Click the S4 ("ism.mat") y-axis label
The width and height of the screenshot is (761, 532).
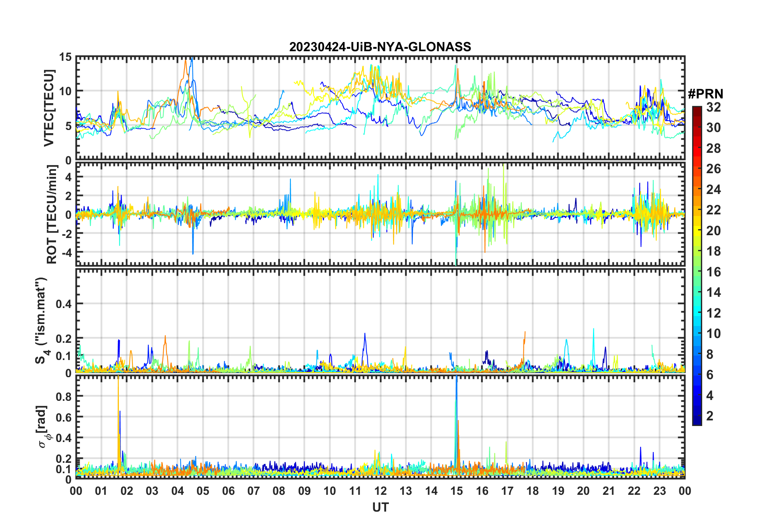[42, 321]
